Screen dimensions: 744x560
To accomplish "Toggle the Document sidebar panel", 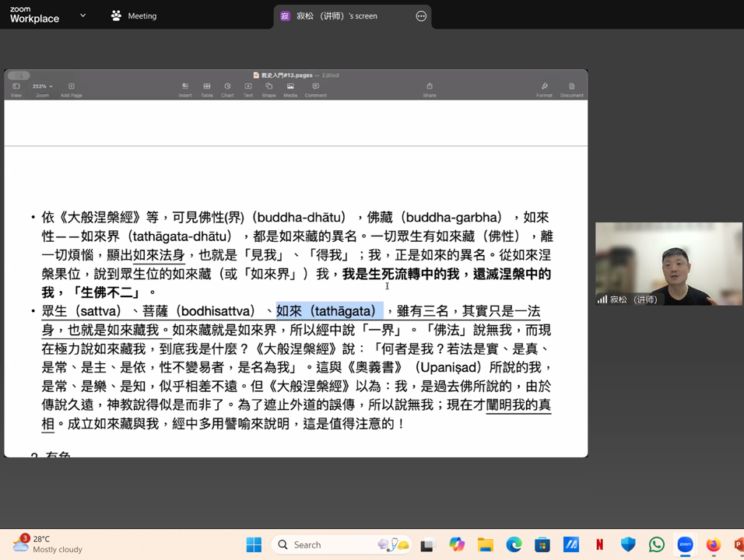I will 571,87.
